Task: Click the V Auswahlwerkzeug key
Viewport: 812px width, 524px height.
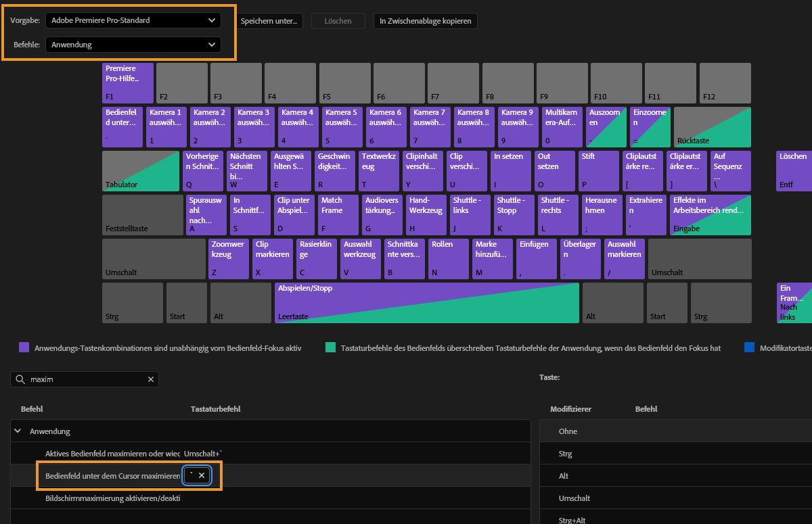Action: (360, 258)
